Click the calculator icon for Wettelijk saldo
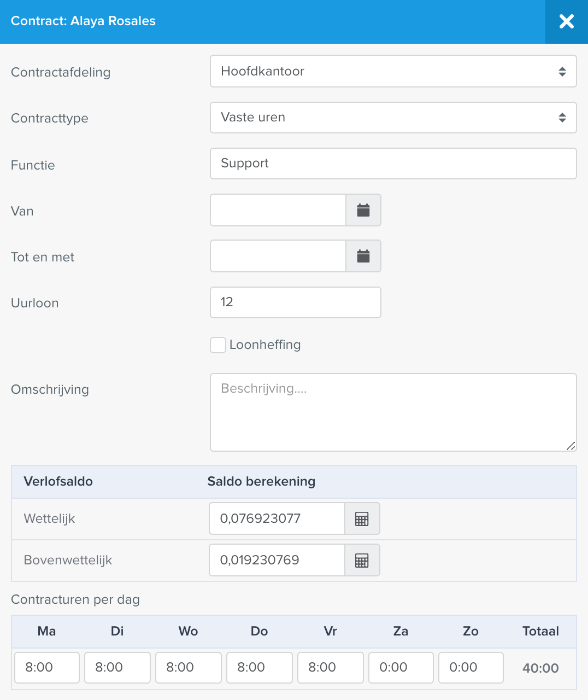 coord(362,518)
